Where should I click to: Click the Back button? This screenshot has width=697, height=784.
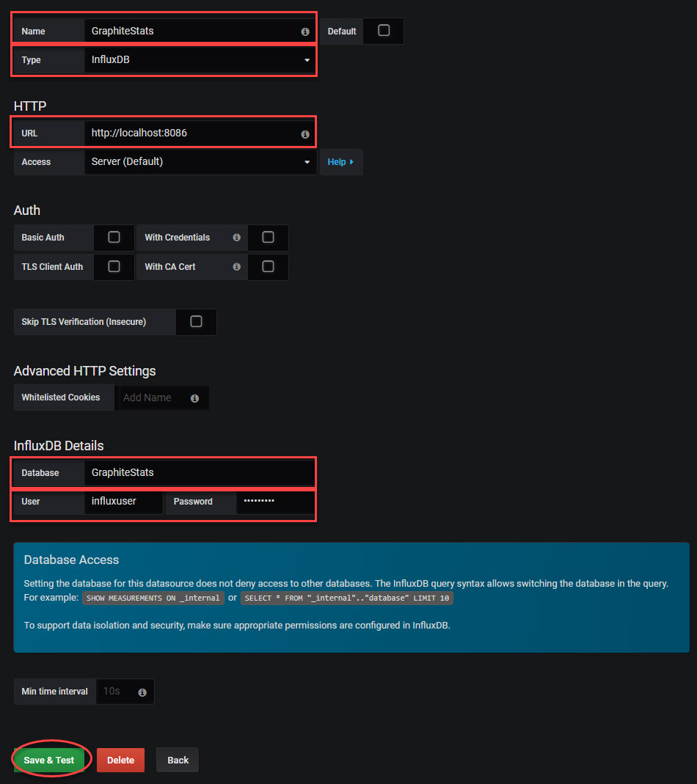point(178,760)
